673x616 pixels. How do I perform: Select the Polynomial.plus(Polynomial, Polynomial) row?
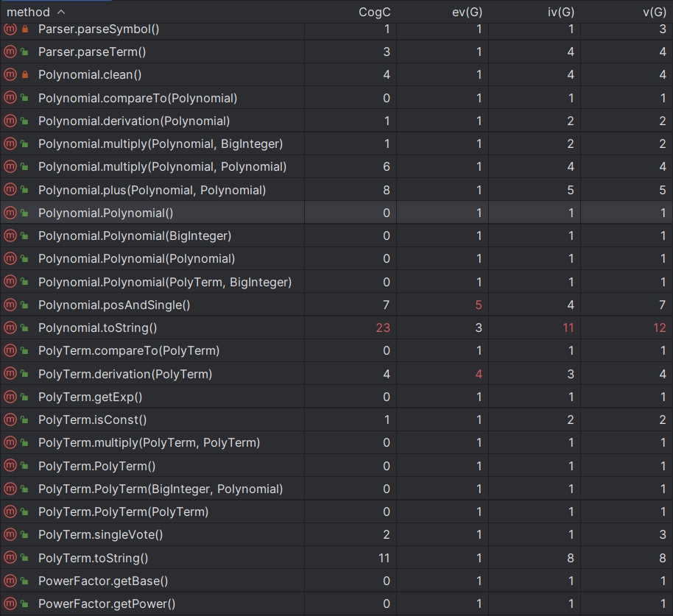(336, 190)
